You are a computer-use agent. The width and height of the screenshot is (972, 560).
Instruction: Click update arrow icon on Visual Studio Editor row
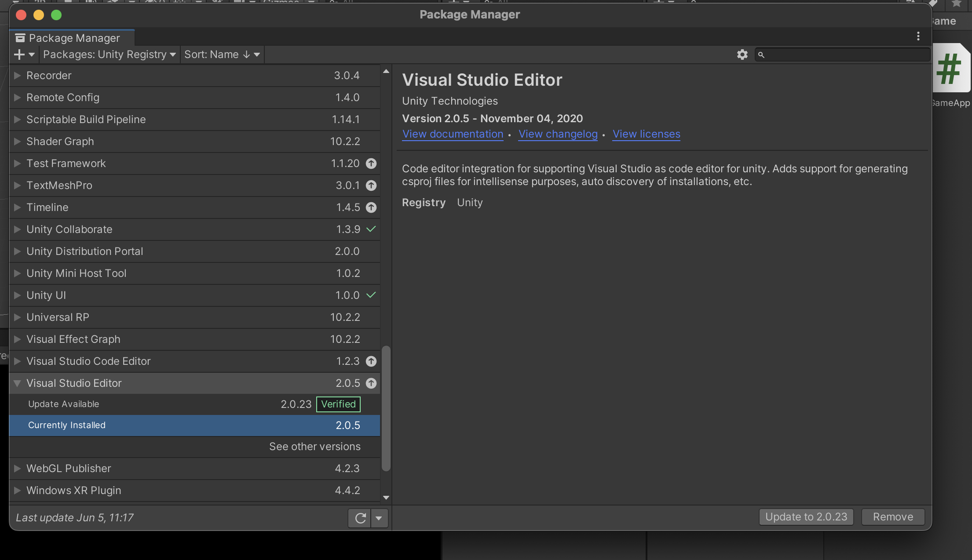pyautogui.click(x=371, y=383)
